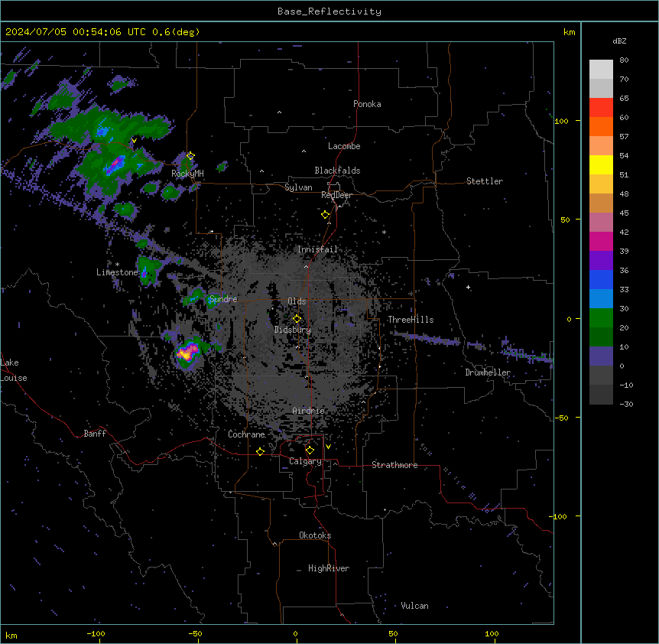Viewport: 659px width, 644px height.
Task: Click the Stettler city label
Action: [x=485, y=181]
